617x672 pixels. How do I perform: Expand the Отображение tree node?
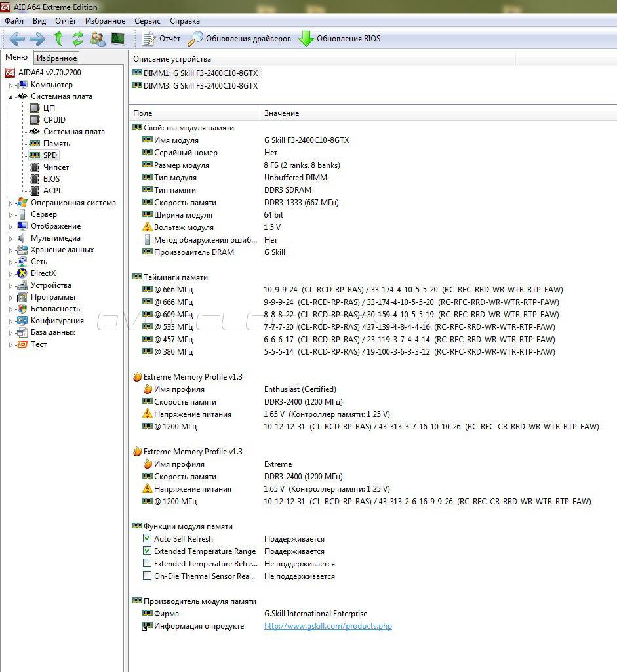(x=10, y=227)
